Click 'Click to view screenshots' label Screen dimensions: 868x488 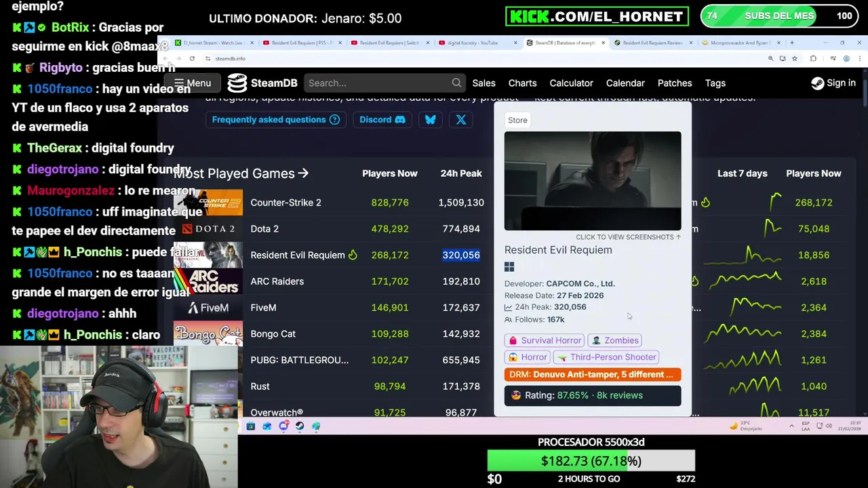pos(628,237)
